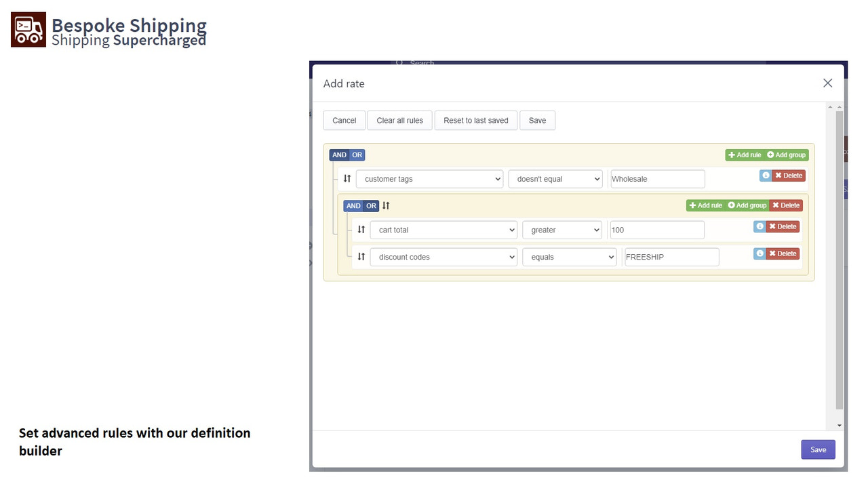Viewport: 868px width, 488px height.
Task: Click the Bespoke Shipping truck logo
Action: coord(28,29)
